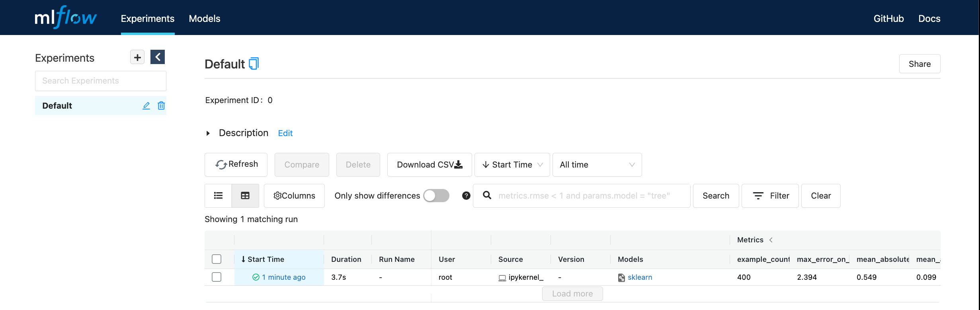Click the Compare button

point(302,165)
